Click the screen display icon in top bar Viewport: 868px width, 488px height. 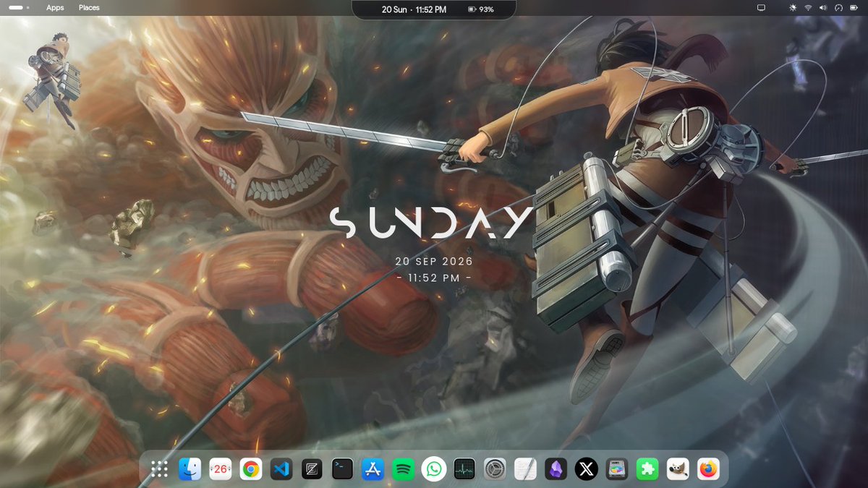(x=761, y=8)
